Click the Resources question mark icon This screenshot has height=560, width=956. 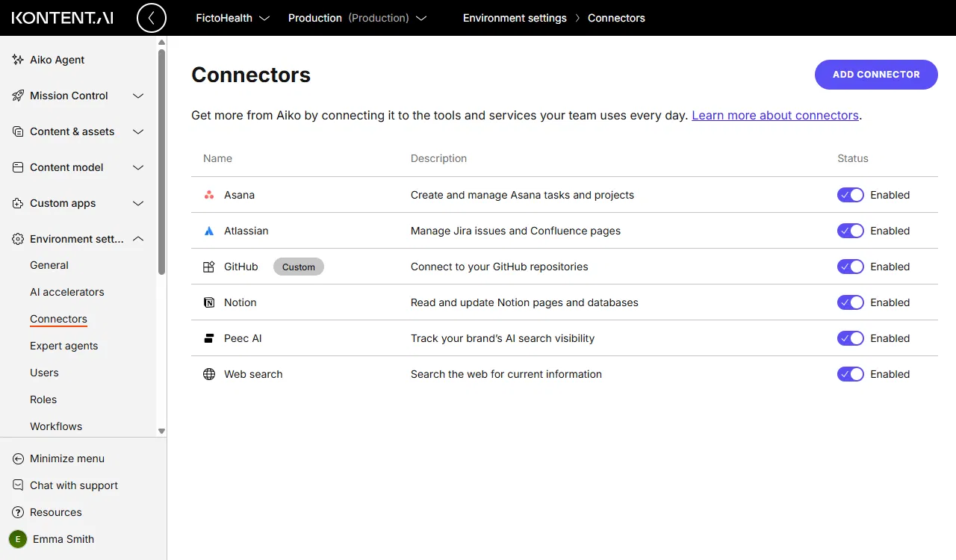pyautogui.click(x=18, y=512)
